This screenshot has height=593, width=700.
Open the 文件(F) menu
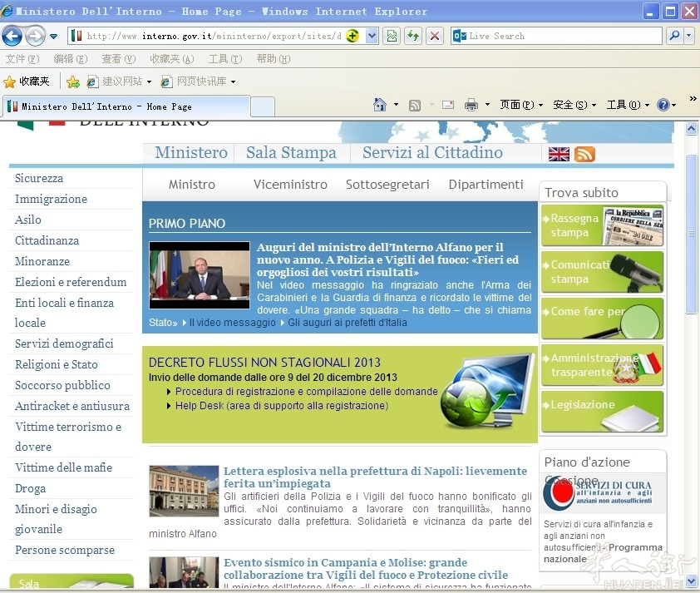[22, 59]
